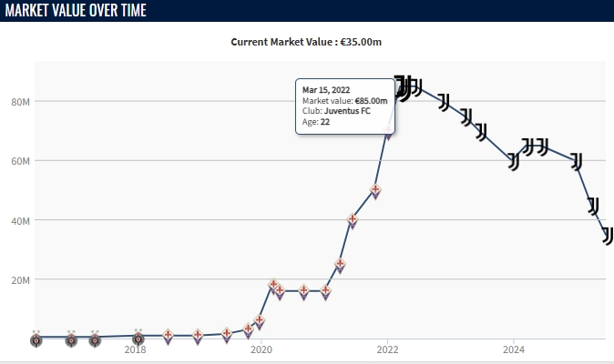614x364 pixels.
Task: Click the 2022 label on the time axis
Action: click(x=388, y=349)
